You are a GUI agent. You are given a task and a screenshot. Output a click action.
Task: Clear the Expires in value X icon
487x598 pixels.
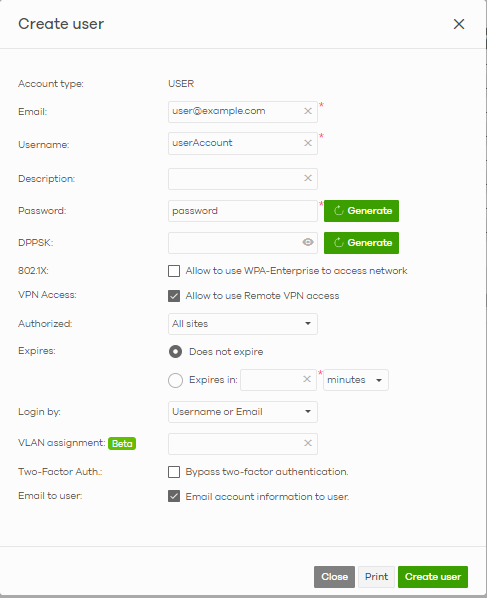tap(307, 379)
